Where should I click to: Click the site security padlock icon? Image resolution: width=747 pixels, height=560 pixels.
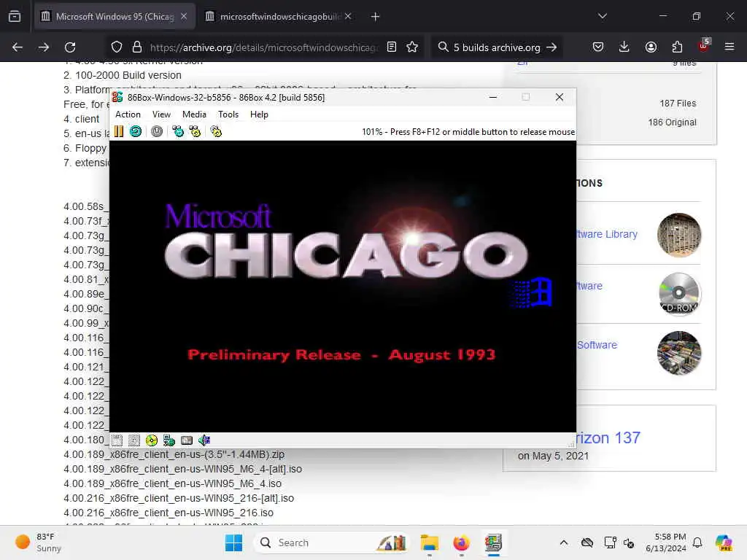coord(137,47)
